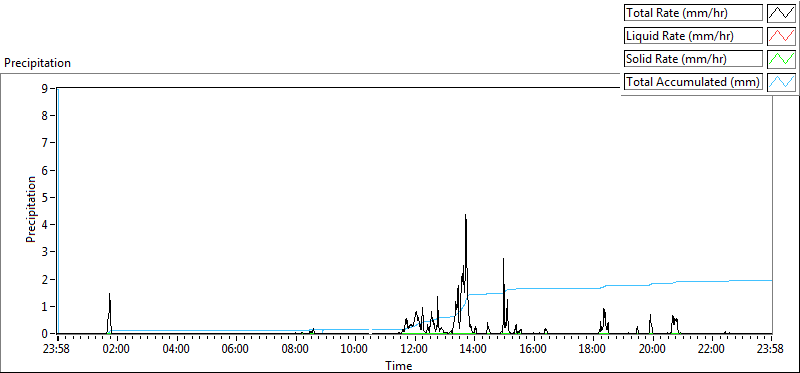The image size is (800, 373).
Task: Click the Total Accumulated blue line icon
Action: tap(781, 82)
